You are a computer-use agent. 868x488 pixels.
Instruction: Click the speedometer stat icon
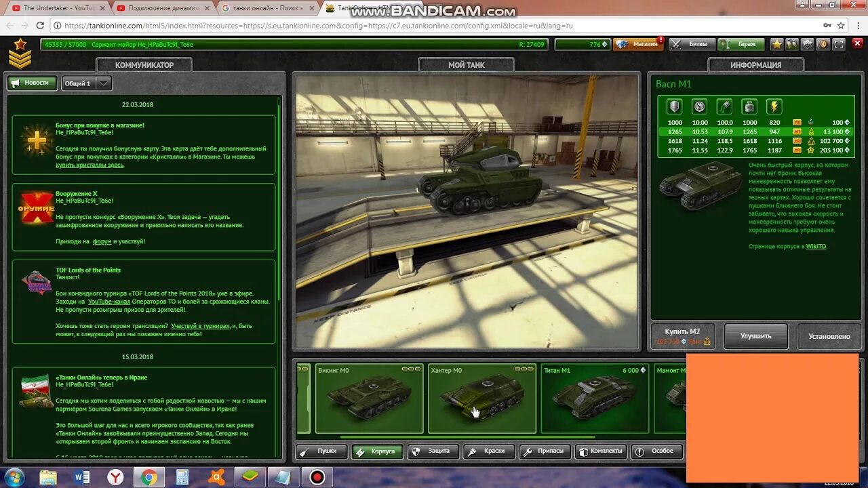tap(699, 106)
